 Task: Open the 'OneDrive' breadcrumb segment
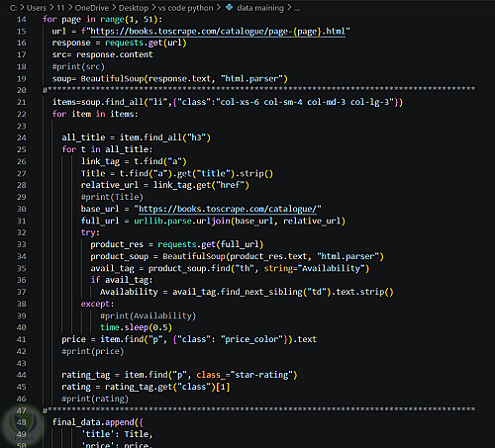tap(91, 8)
